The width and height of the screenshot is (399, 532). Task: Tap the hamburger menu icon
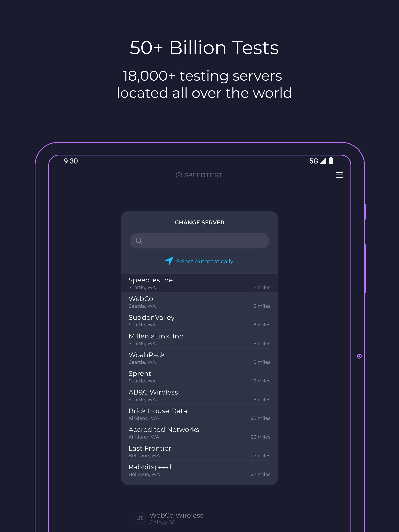coord(340,175)
